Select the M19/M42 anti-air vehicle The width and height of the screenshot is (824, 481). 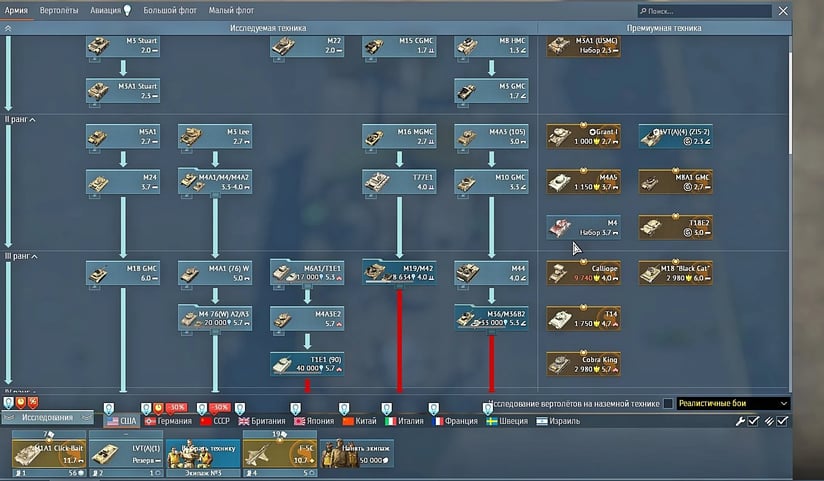click(x=399, y=273)
